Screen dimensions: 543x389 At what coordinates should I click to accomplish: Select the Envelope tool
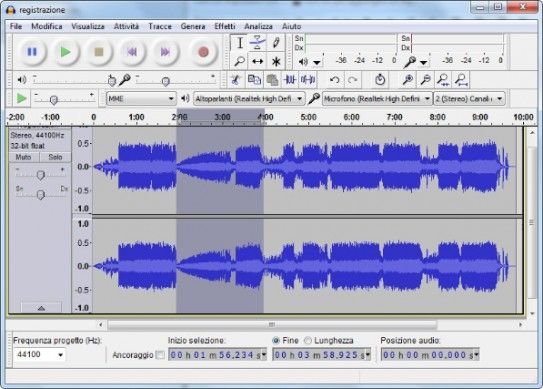coord(257,43)
